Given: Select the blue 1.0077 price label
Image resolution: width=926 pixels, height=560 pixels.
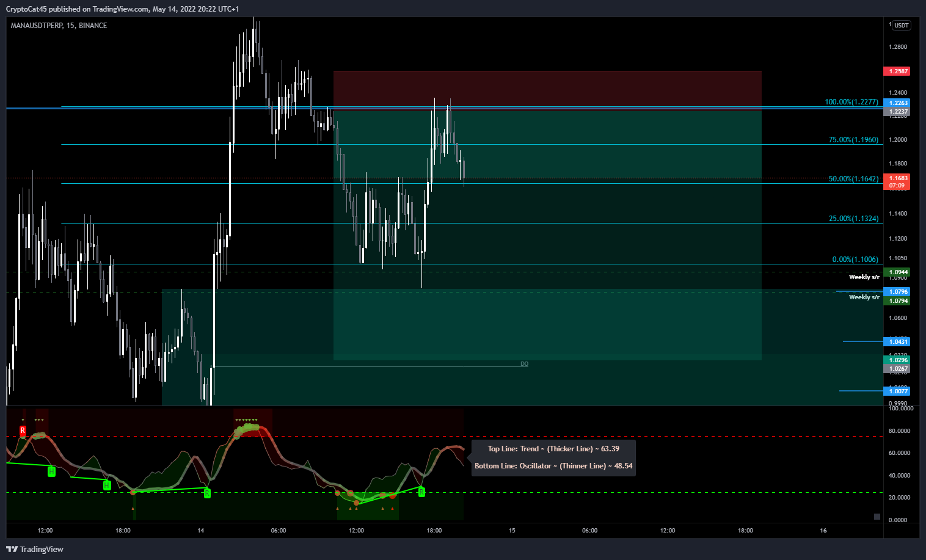Looking at the screenshot, I should point(897,391).
